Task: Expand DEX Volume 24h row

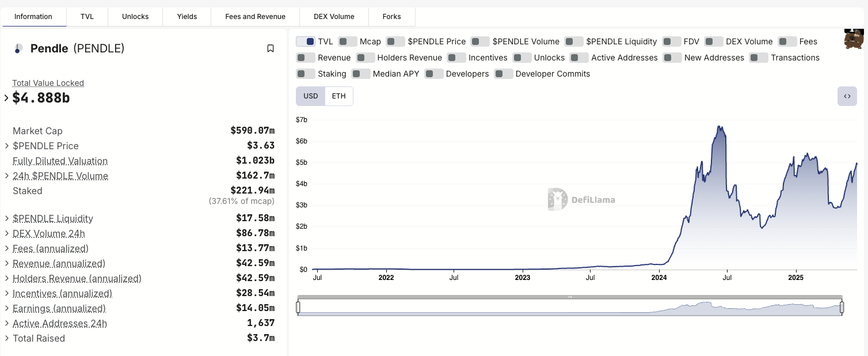Action: click(x=6, y=233)
